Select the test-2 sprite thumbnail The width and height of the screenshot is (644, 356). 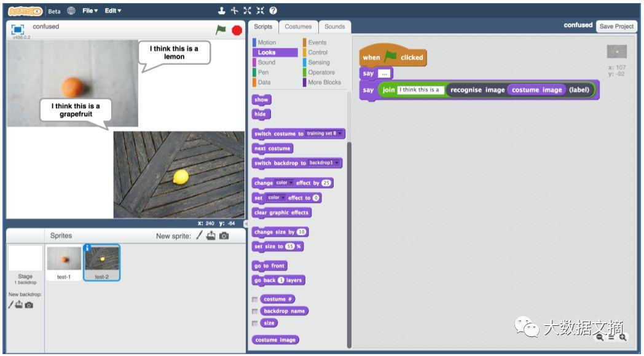[x=102, y=263]
